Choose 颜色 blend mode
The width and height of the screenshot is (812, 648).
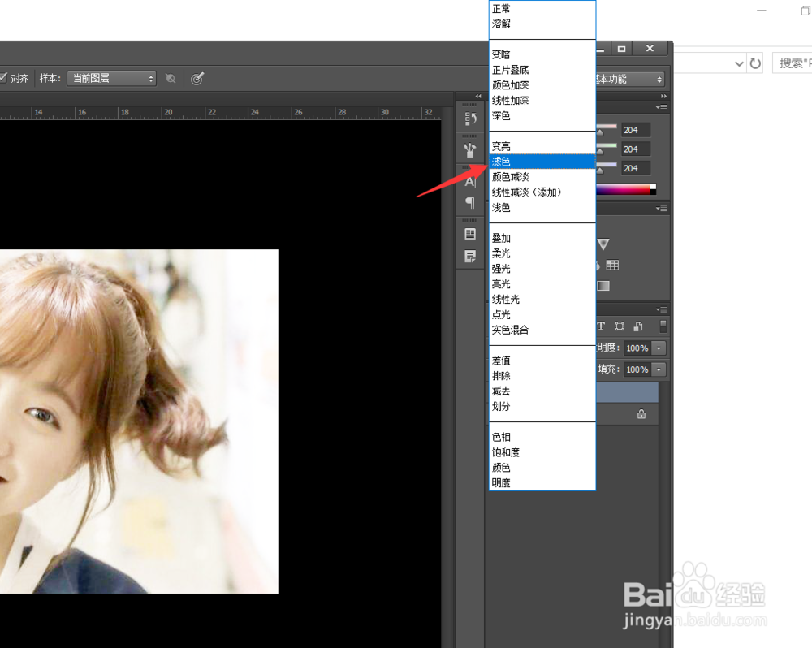point(542,468)
